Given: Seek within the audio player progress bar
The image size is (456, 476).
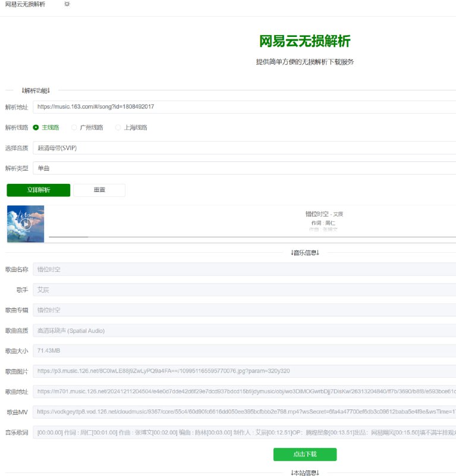Looking at the screenshot, I should (x=253, y=237).
